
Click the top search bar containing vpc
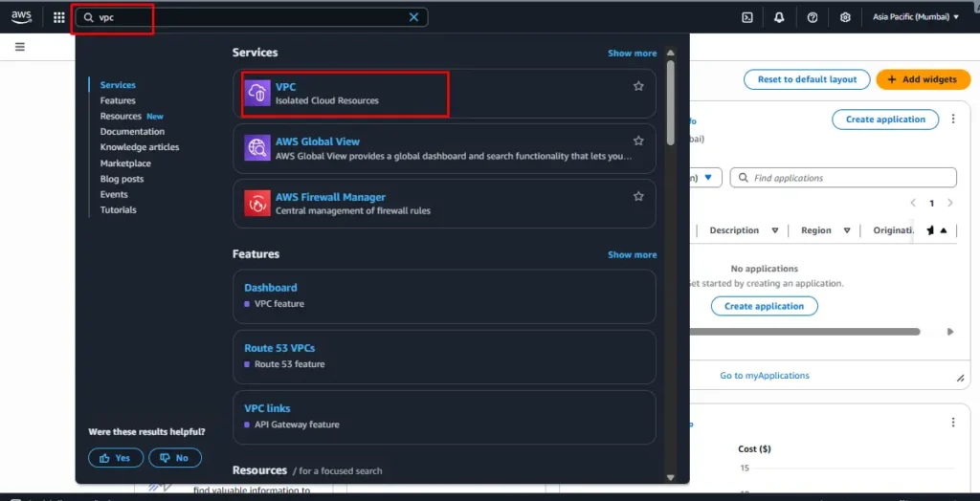(252, 17)
